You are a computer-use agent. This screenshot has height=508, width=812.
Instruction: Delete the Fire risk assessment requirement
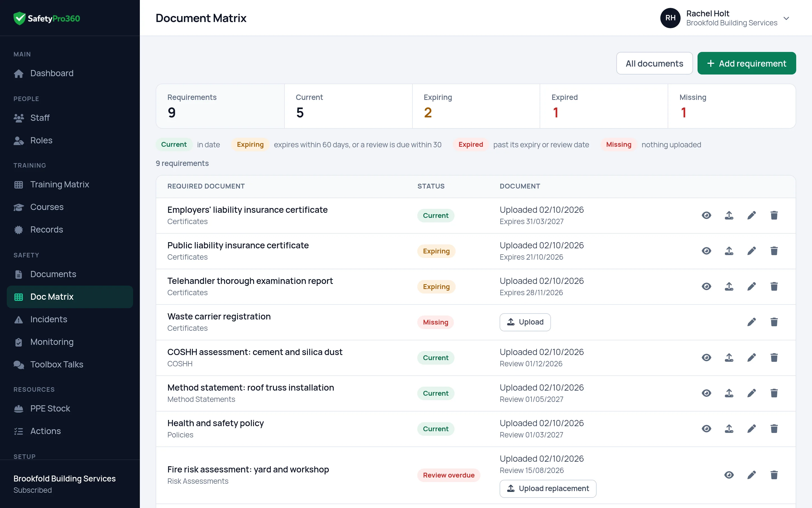(774, 475)
